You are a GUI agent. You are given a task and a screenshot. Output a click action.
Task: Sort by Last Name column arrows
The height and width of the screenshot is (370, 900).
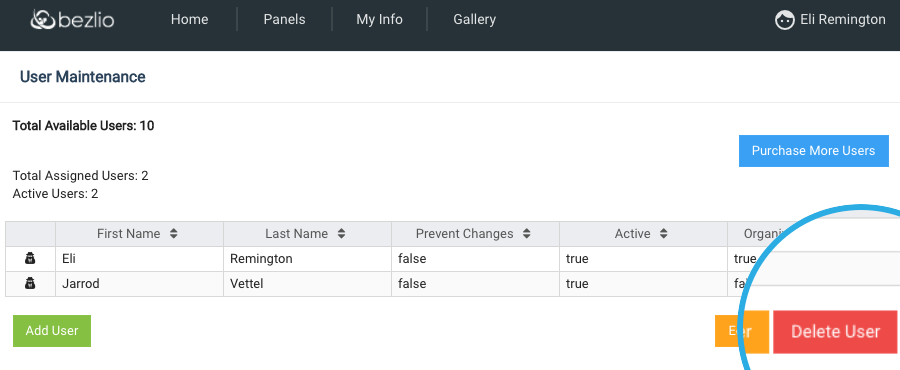(x=342, y=233)
